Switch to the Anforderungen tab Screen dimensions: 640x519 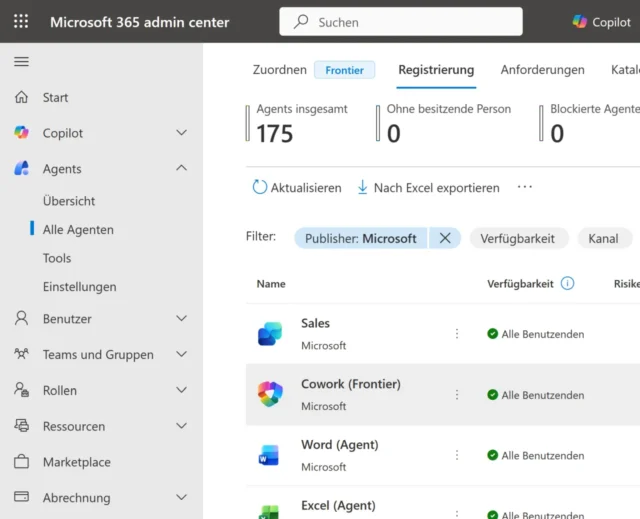pyautogui.click(x=542, y=70)
